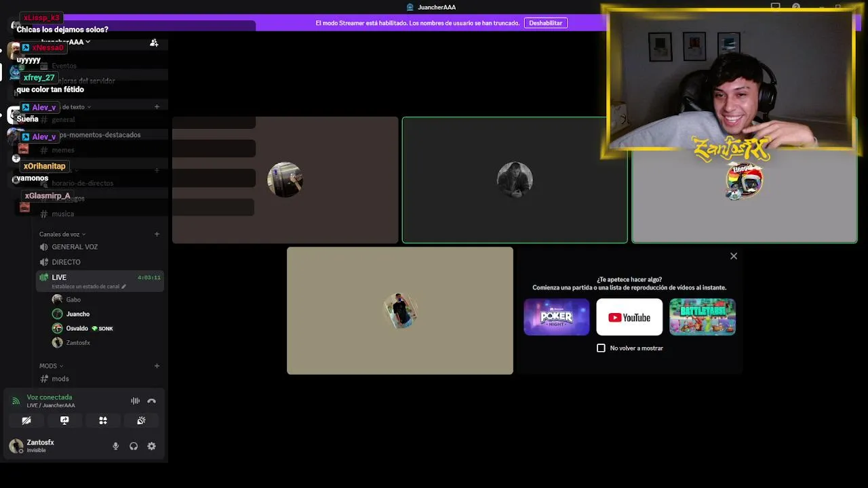The image size is (868, 488).
Task: Open the mods text channel
Action: (60, 379)
